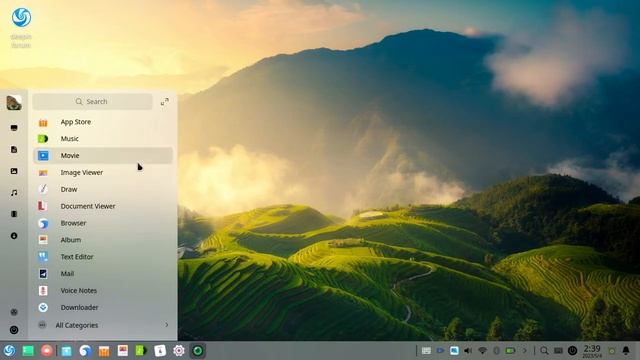The image size is (640, 360).
Task: Launch Mail from the launcher list
Action: click(102, 274)
